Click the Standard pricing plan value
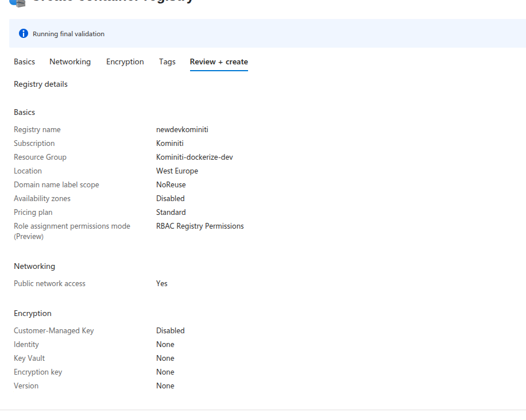This screenshot has width=526, height=420. [171, 213]
